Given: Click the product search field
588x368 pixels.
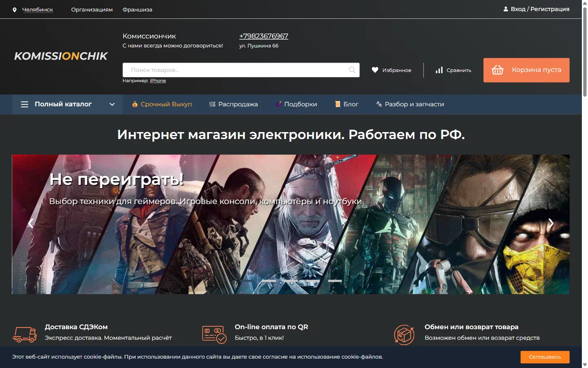Looking at the screenshot, I should pyautogui.click(x=241, y=70).
